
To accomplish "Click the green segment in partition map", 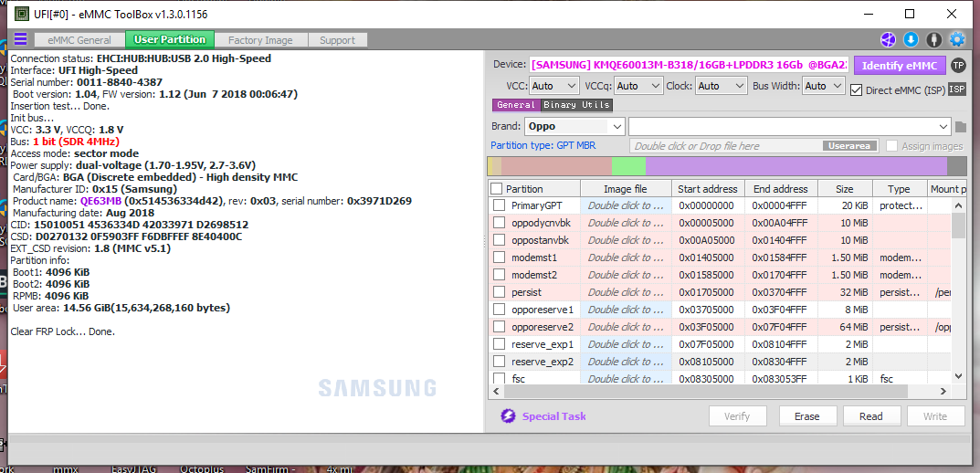I will pyautogui.click(x=628, y=166).
